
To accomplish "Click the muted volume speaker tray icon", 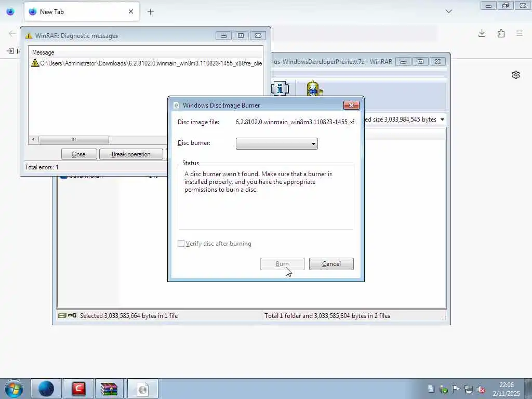I will (481, 389).
